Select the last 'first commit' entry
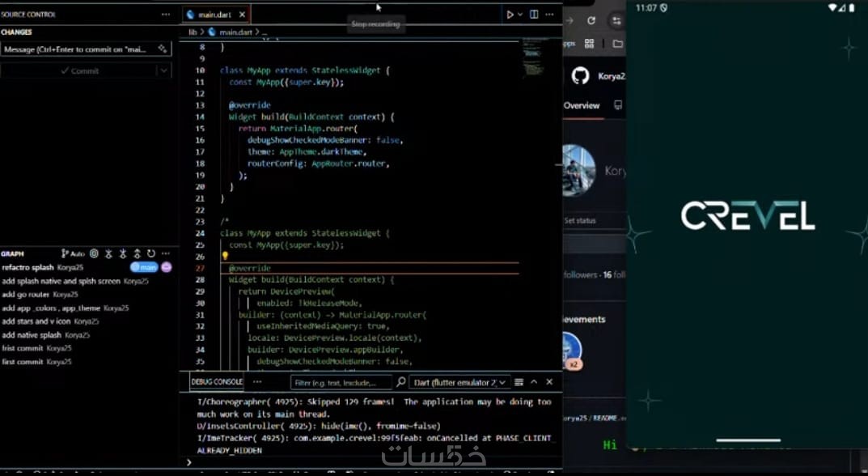Viewport: 868px width, 476px height. [22, 362]
